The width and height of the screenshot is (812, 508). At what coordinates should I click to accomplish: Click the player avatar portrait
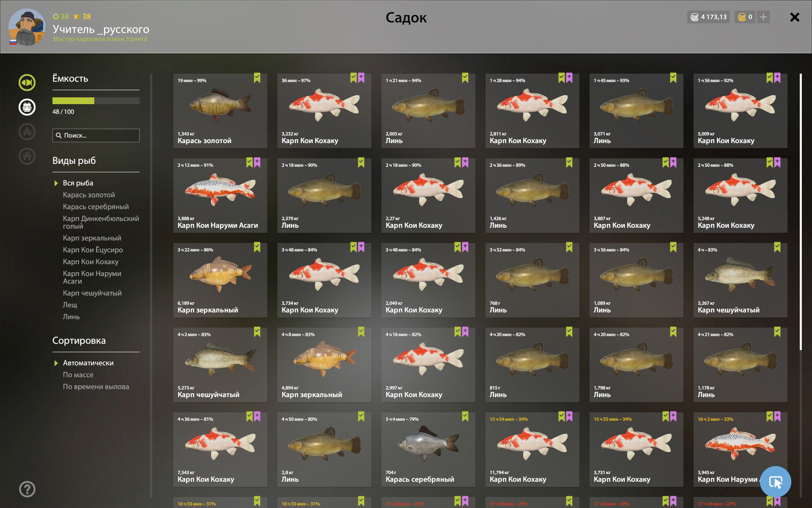pyautogui.click(x=27, y=27)
